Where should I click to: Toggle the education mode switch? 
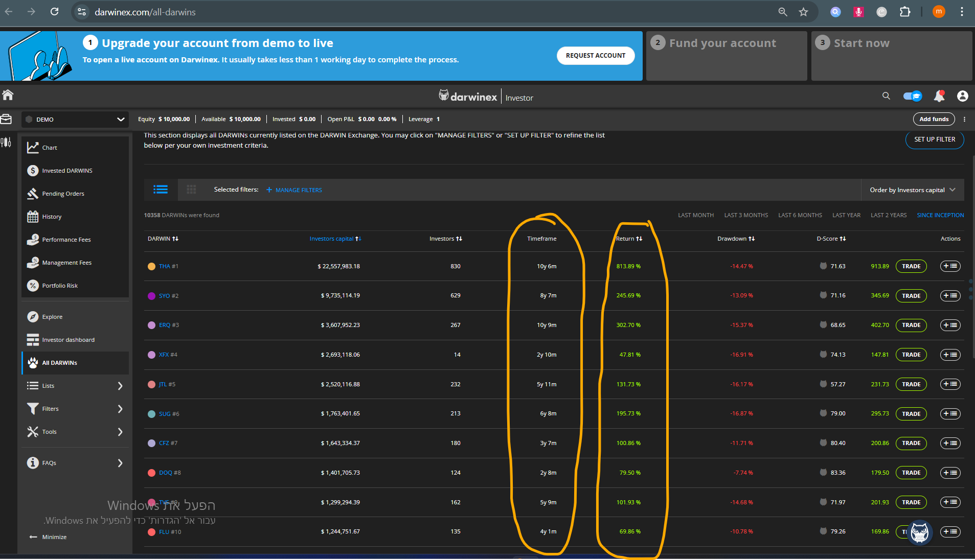[913, 96]
